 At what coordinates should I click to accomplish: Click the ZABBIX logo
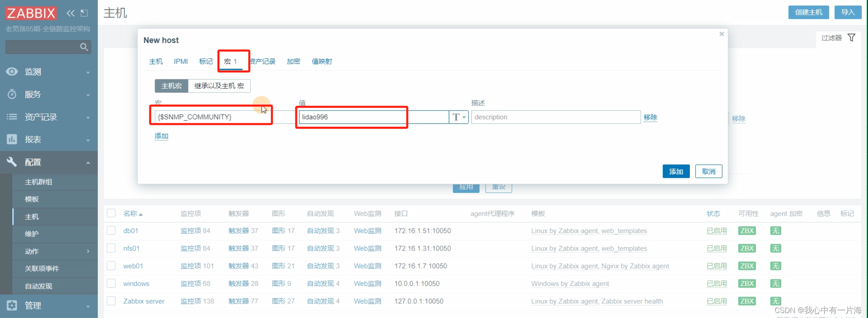31,13
